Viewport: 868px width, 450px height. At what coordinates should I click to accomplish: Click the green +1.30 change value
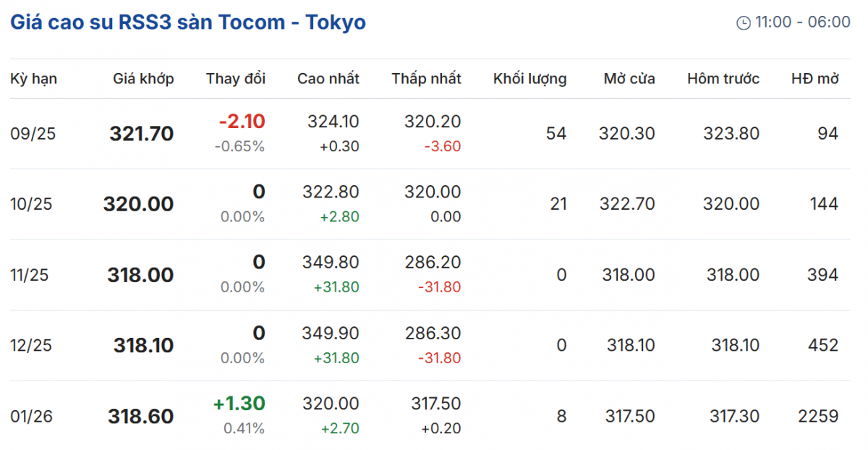pos(239,403)
